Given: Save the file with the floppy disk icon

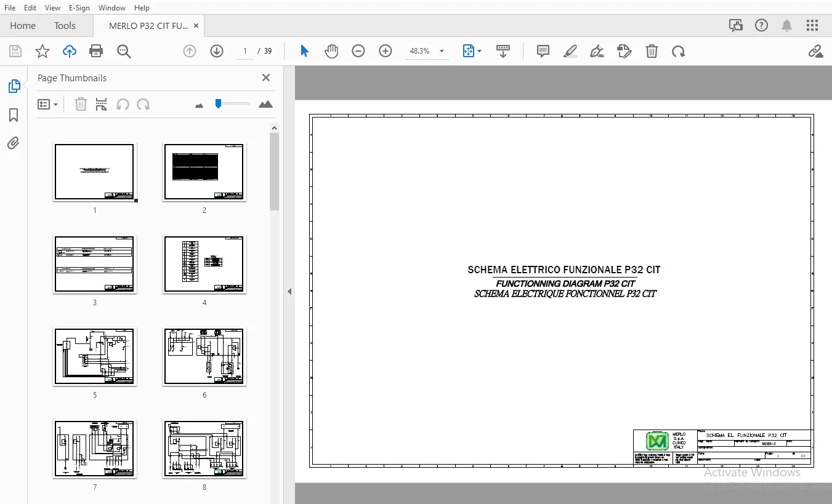Looking at the screenshot, I should (x=15, y=51).
